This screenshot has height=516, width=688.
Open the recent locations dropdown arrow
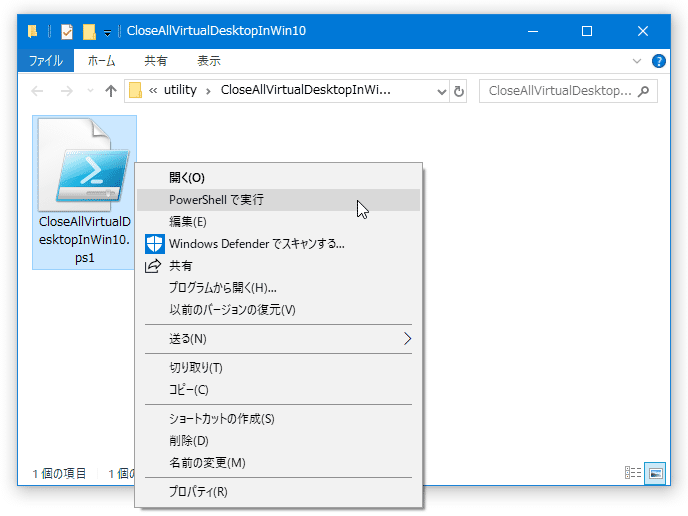coord(90,91)
